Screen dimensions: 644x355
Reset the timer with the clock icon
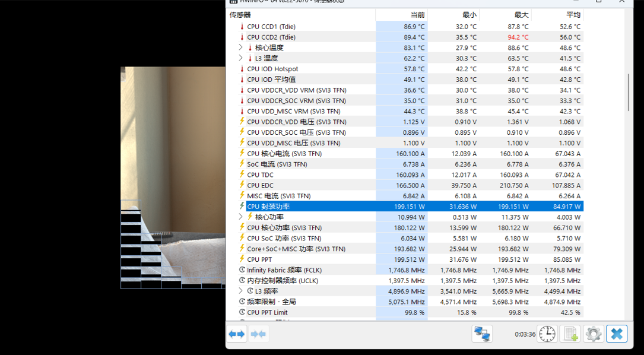click(547, 334)
